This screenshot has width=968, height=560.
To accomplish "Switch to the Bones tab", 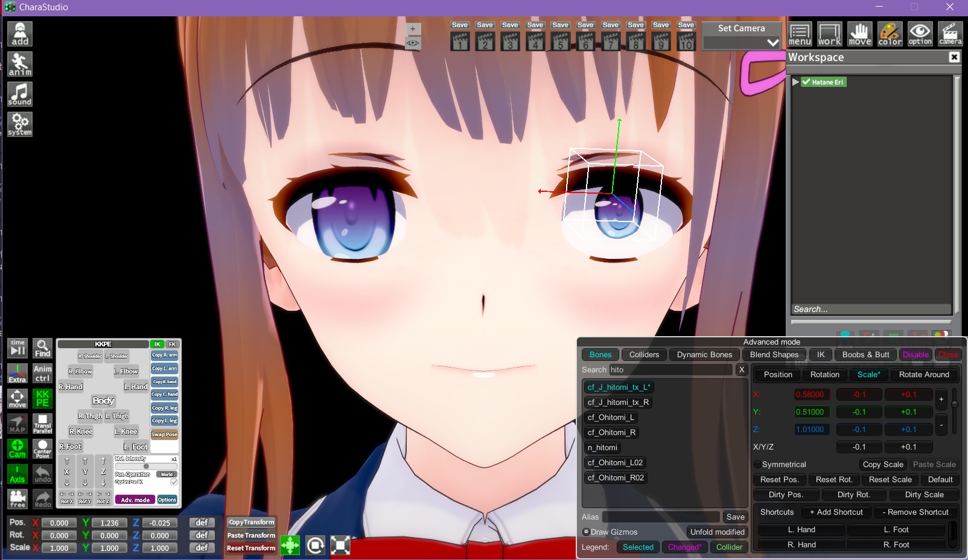I will point(600,355).
